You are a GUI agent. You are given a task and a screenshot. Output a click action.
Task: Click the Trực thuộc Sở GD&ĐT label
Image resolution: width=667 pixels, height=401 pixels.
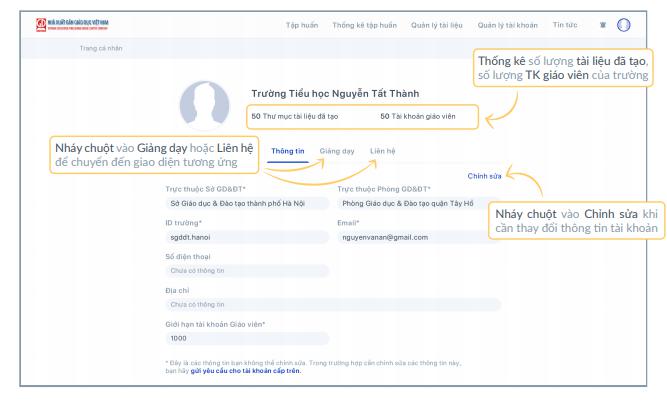click(x=205, y=189)
